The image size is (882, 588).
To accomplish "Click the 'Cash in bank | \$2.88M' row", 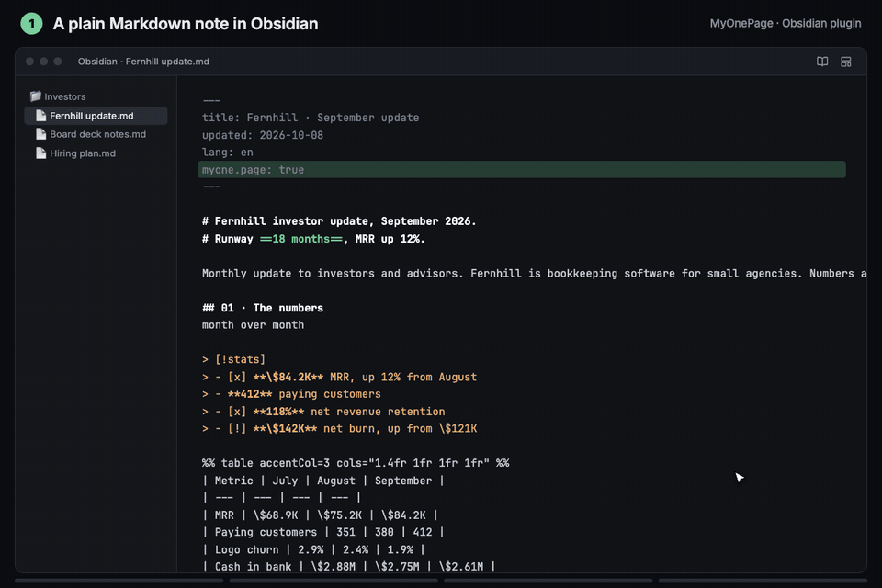I will point(349,566).
